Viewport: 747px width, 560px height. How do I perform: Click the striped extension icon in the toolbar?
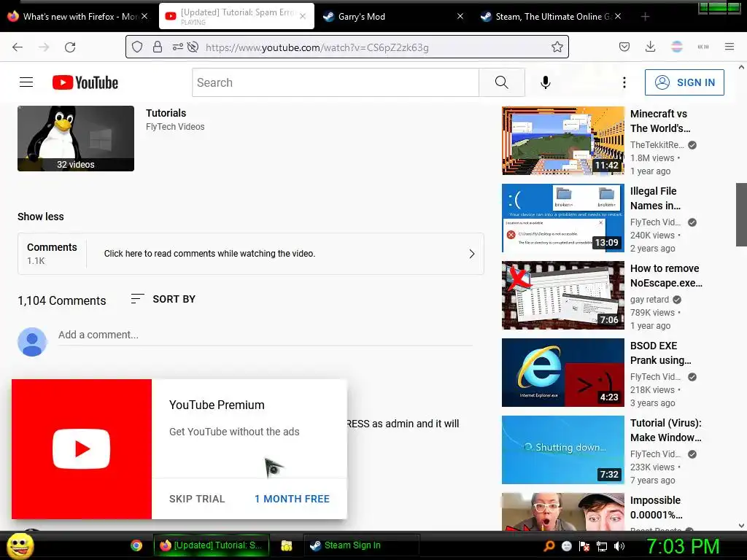coord(676,47)
